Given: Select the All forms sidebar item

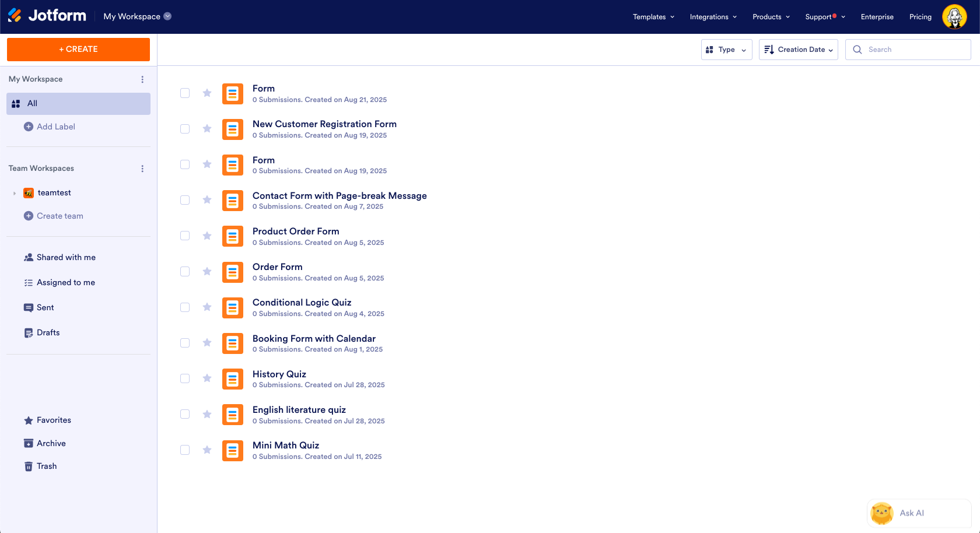Looking at the screenshot, I should (78, 104).
